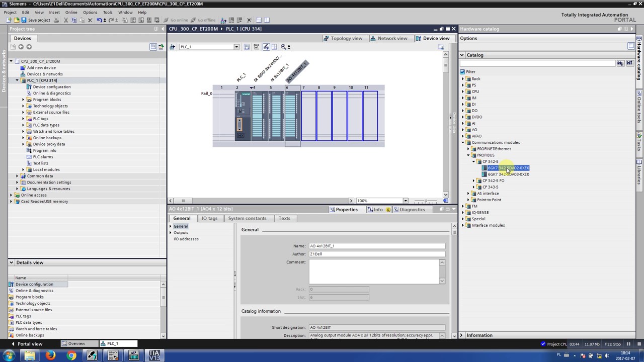Image resolution: width=644 pixels, height=362 pixels.
Task: Click the Go online button
Action: (x=176, y=20)
